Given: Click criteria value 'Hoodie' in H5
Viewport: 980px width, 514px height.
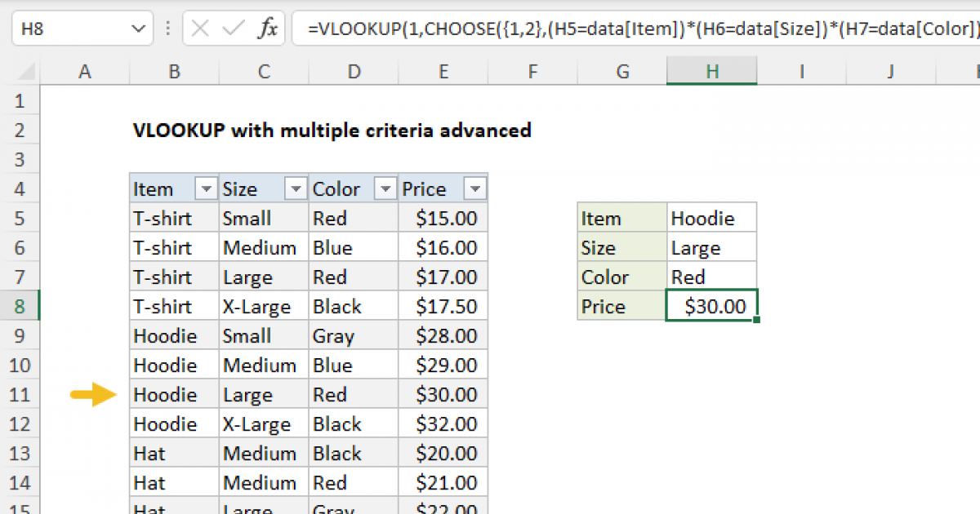Looking at the screenshot, I should (712, 219).
